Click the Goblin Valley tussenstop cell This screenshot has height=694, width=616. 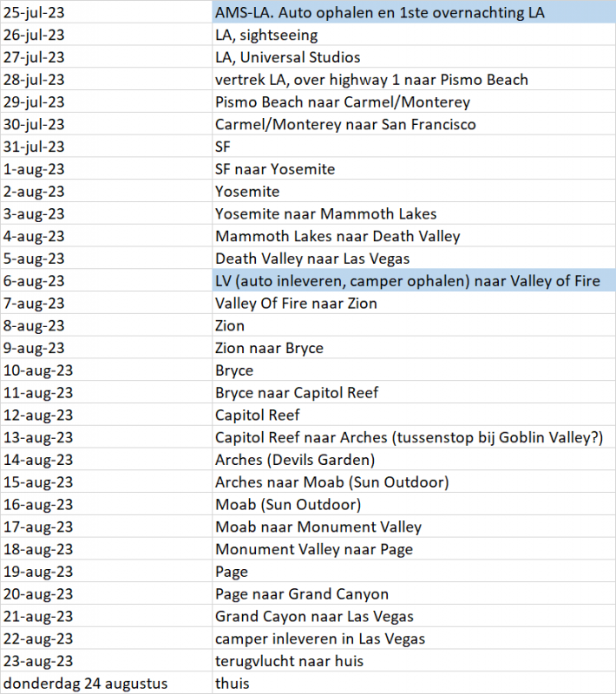click(x=409, y=437)
